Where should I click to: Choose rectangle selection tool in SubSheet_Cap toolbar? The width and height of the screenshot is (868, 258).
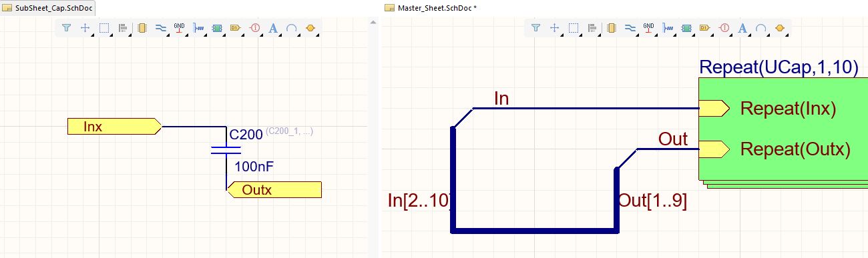(104, 28)
